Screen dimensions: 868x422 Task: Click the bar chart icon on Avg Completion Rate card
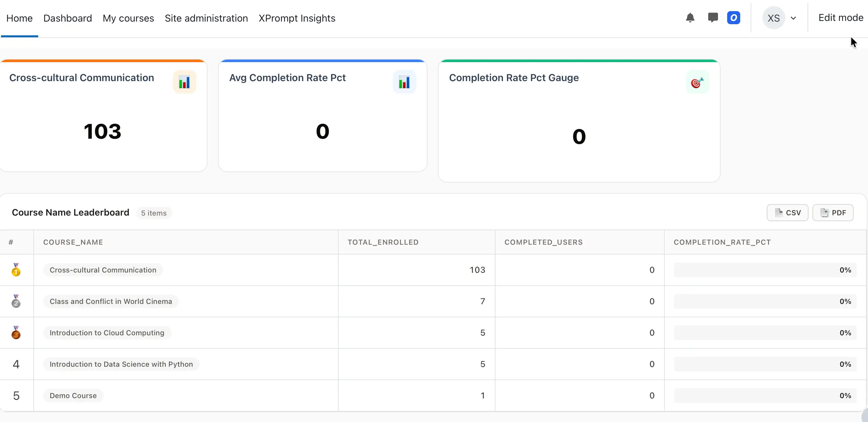tap(404, 82)
